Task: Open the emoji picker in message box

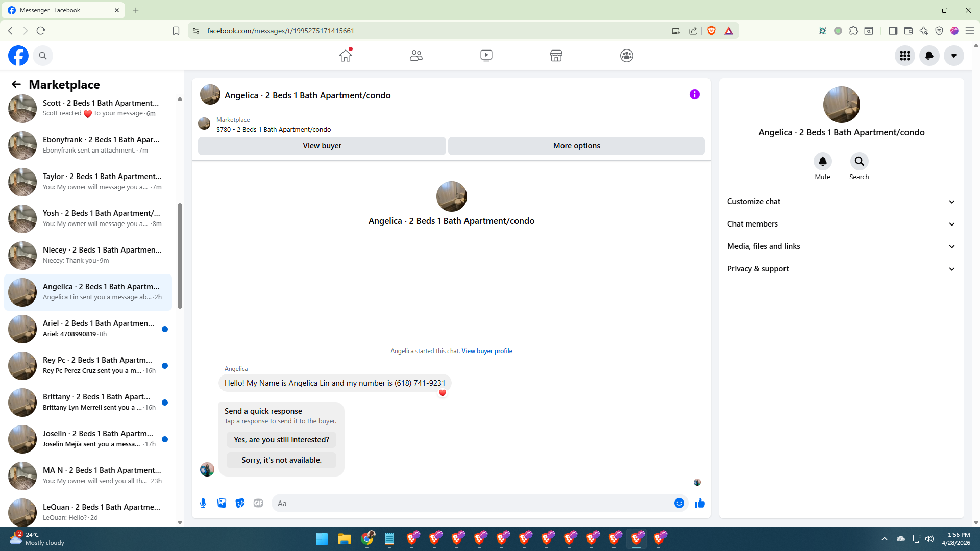Action: 679,503
